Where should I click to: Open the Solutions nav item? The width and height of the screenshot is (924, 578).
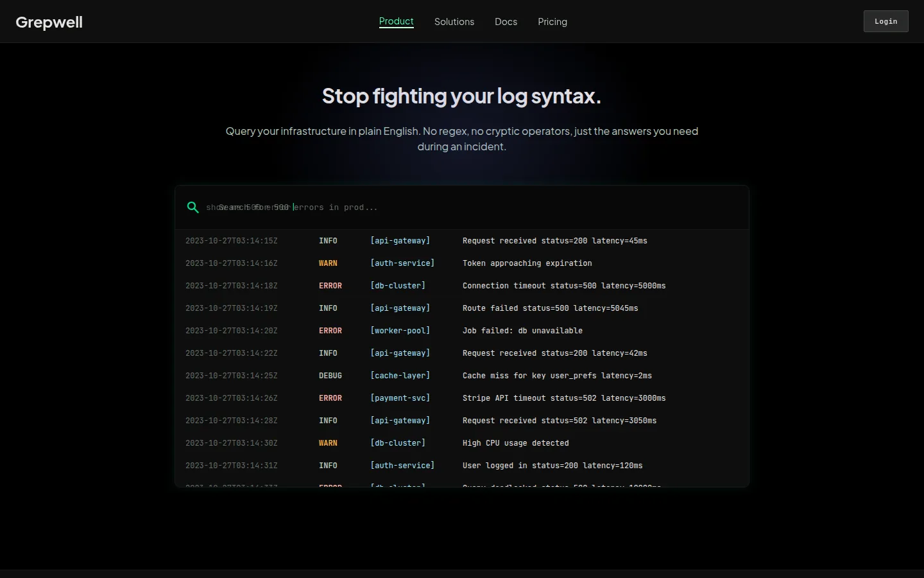(454, 22)
